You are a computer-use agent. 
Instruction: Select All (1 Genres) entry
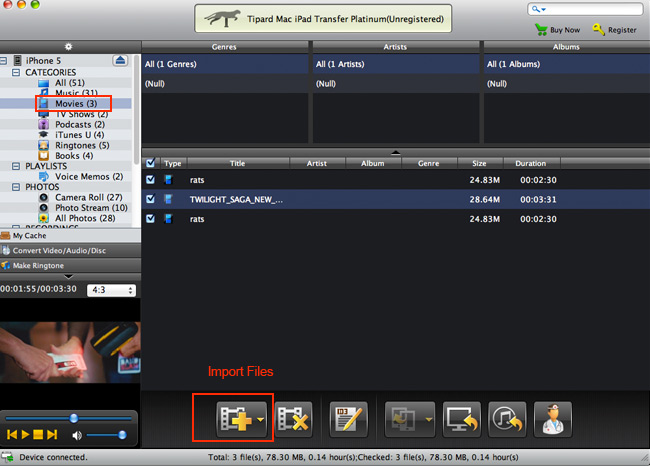(x=225, y=64)
